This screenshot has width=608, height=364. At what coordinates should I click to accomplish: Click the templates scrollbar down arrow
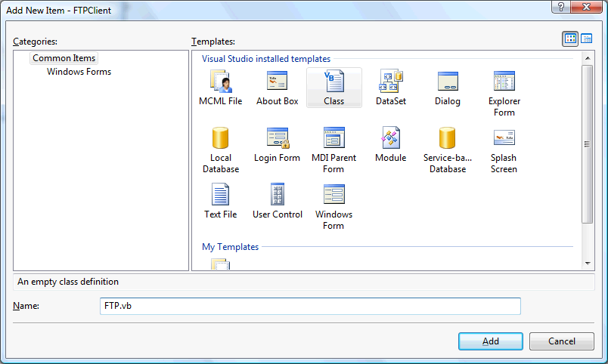pyautogui.click(x=588, y=264)
